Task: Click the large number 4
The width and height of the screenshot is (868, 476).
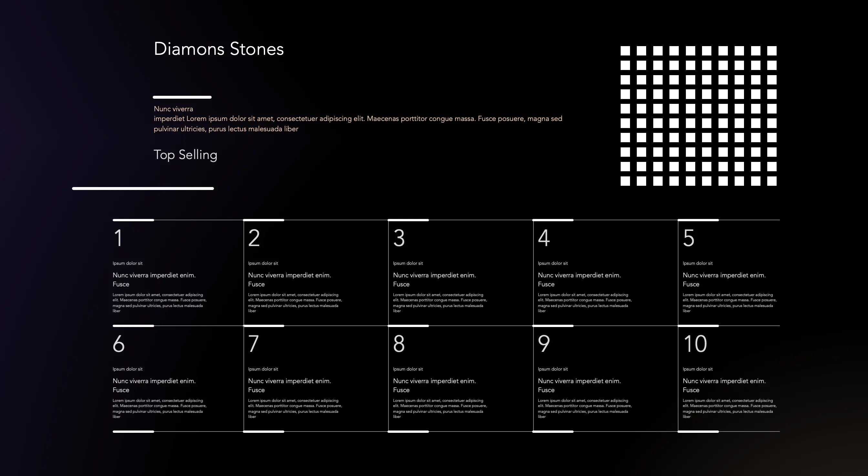Action: [544, 238]
